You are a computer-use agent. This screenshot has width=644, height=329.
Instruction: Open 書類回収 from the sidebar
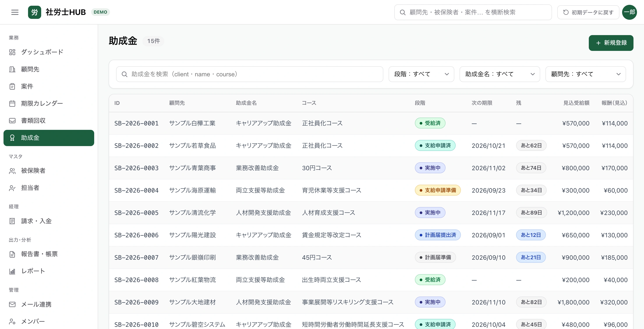click(x=49, y=121)
